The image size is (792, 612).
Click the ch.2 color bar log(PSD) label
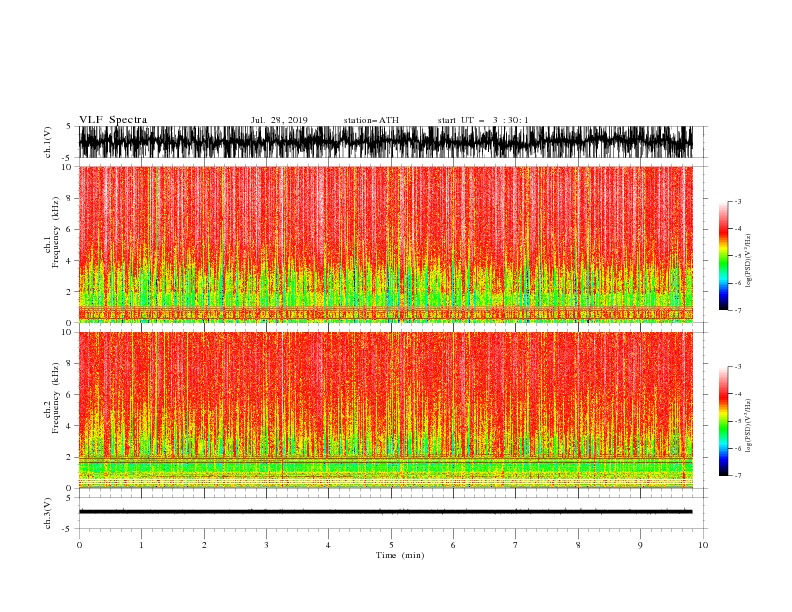[x=748, y=426]
